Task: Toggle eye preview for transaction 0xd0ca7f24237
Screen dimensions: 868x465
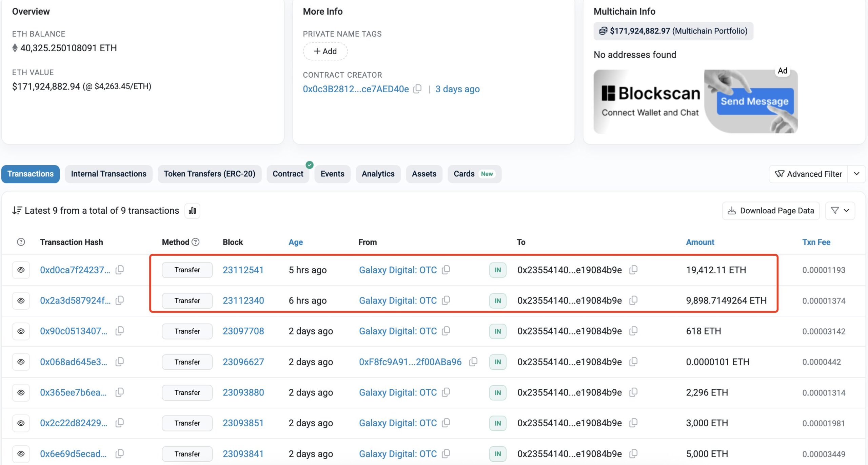Action: point(21,270)
